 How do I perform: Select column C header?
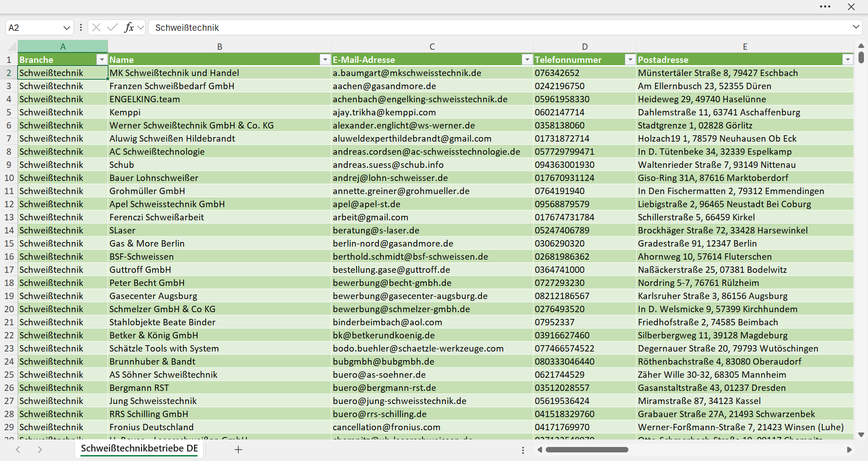pyautogui.click(x=432, y=47)
